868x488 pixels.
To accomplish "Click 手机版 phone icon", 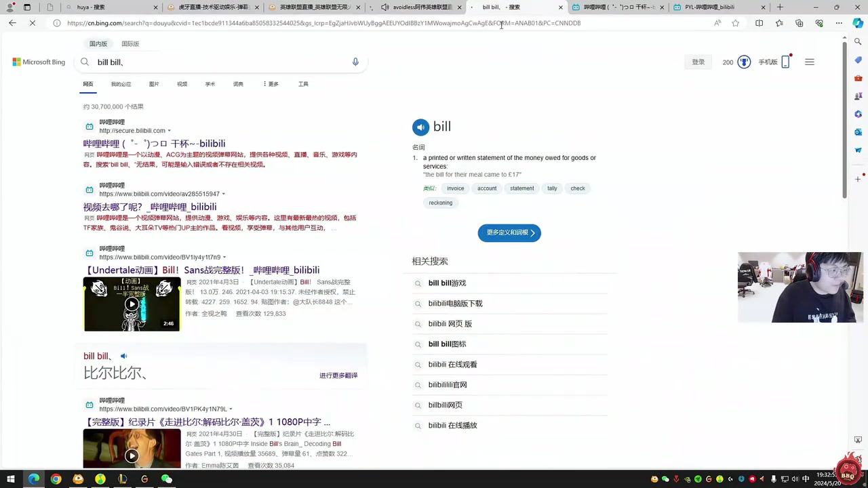I will (785, 62).
